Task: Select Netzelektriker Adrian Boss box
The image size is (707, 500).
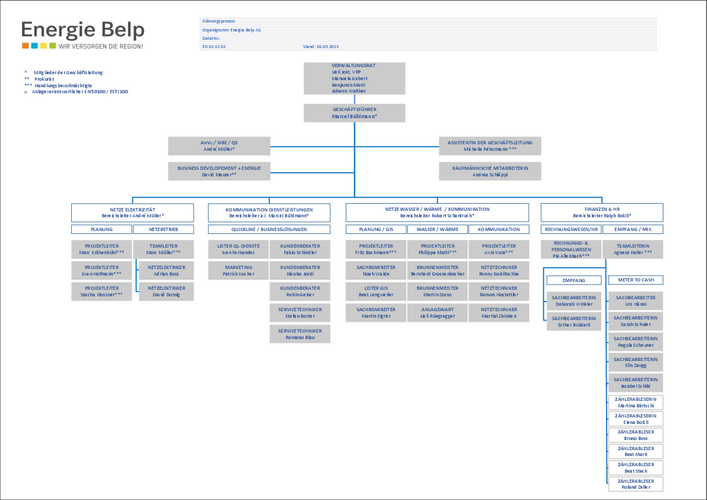Action: click(x=166, y=271)
